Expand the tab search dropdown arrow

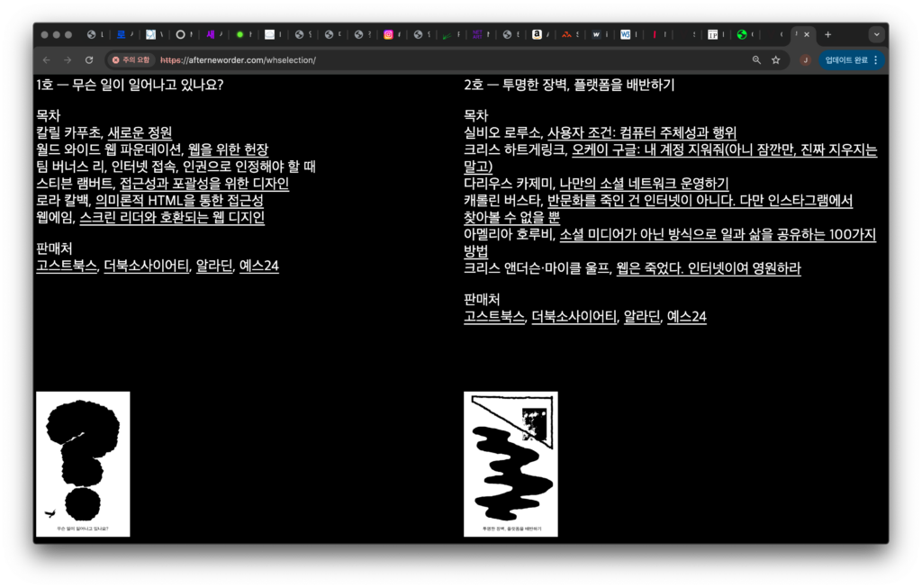876,35
